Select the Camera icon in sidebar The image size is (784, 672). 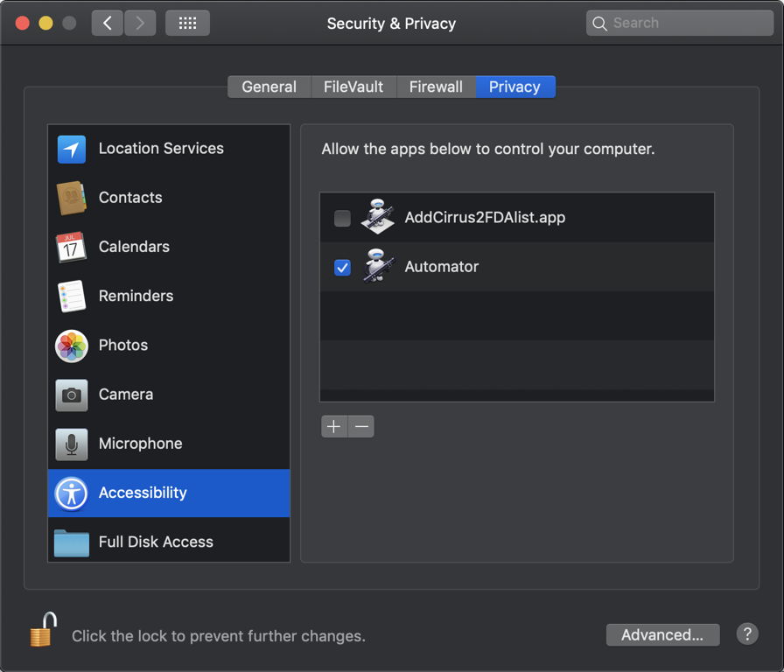72,395
